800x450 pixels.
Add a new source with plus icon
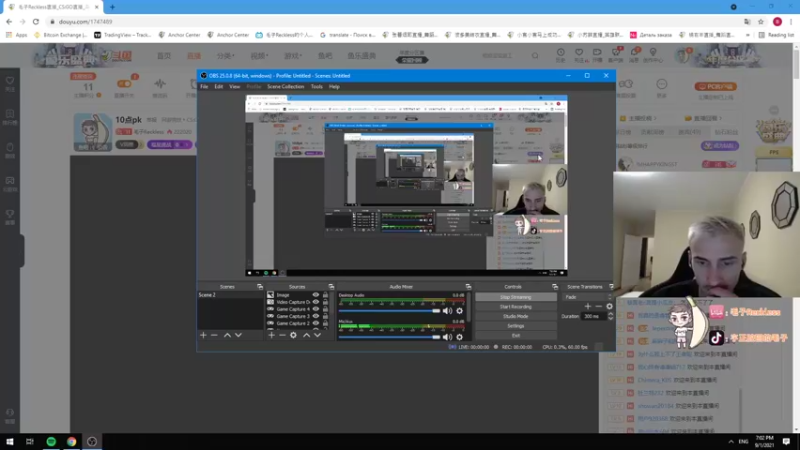tap(271, 335)
